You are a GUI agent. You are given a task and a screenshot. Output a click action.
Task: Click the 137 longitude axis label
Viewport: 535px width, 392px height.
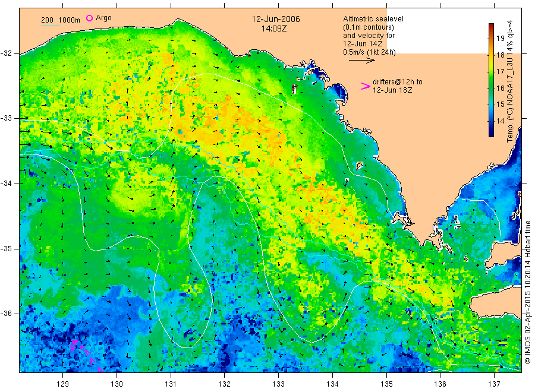(x=494, y=384)
